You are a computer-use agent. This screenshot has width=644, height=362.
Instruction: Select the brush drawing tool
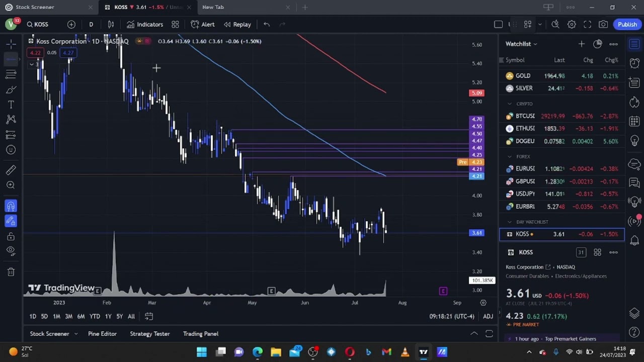[x=11, y=89]
